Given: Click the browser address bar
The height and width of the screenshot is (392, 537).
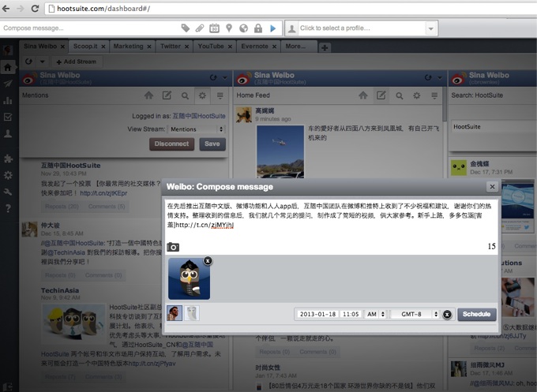Looking at the screenshot, I should (291, 9).
